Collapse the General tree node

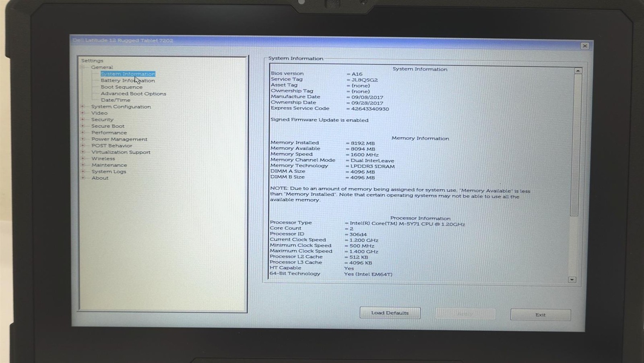pos(83,67)
